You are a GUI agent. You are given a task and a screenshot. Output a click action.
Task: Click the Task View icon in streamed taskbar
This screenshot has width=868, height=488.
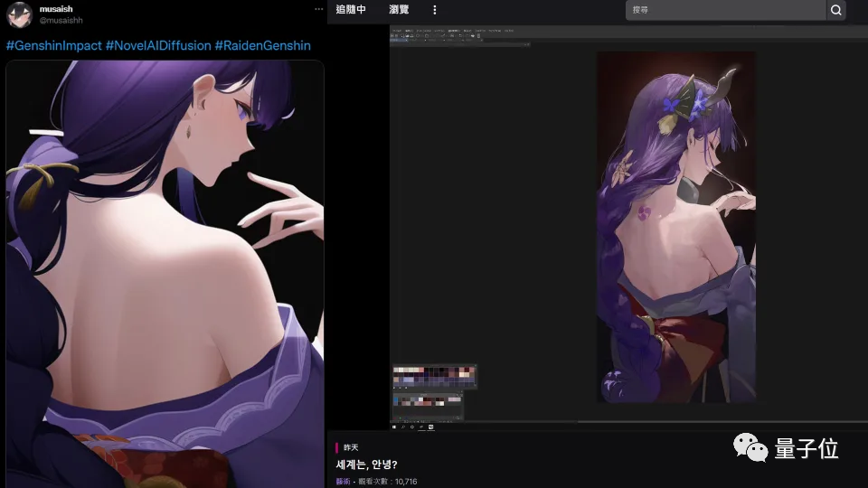412,427
